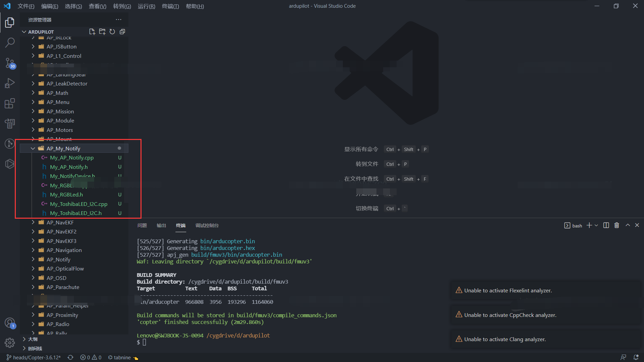Create a new terminal with plus icon

point(589,225)
